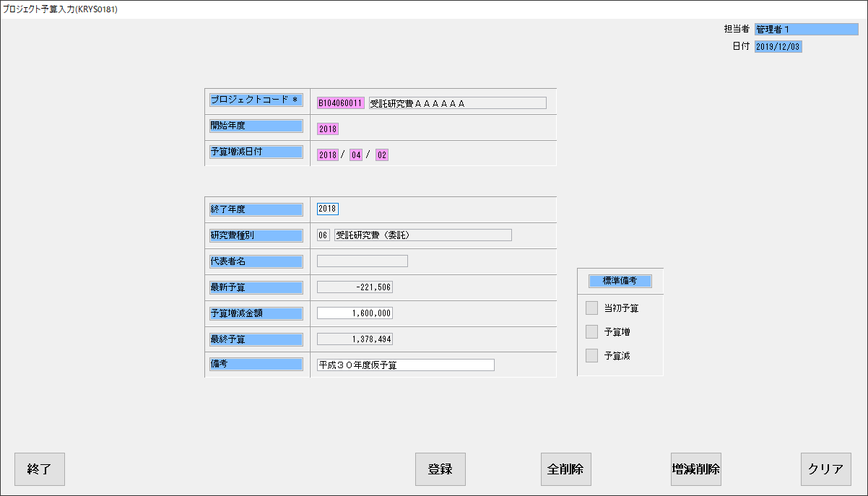The image size is (868, 496).
Task: Click the 予算増減金額 amount field
Action: tap(355, 313)
